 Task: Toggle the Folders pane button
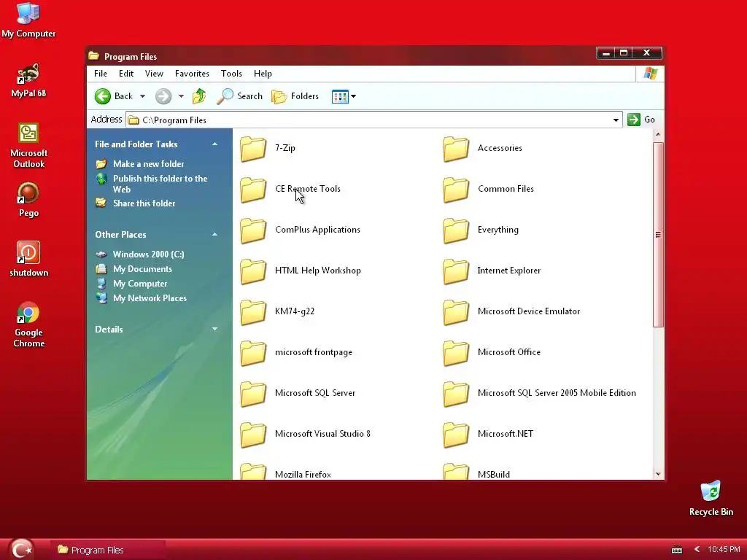(x=295, y=96)
